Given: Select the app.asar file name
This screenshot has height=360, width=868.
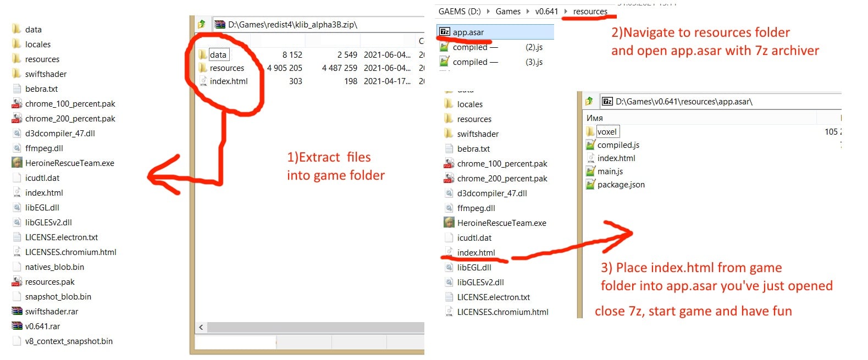Looking at the screenshot, I should point(468,32).
